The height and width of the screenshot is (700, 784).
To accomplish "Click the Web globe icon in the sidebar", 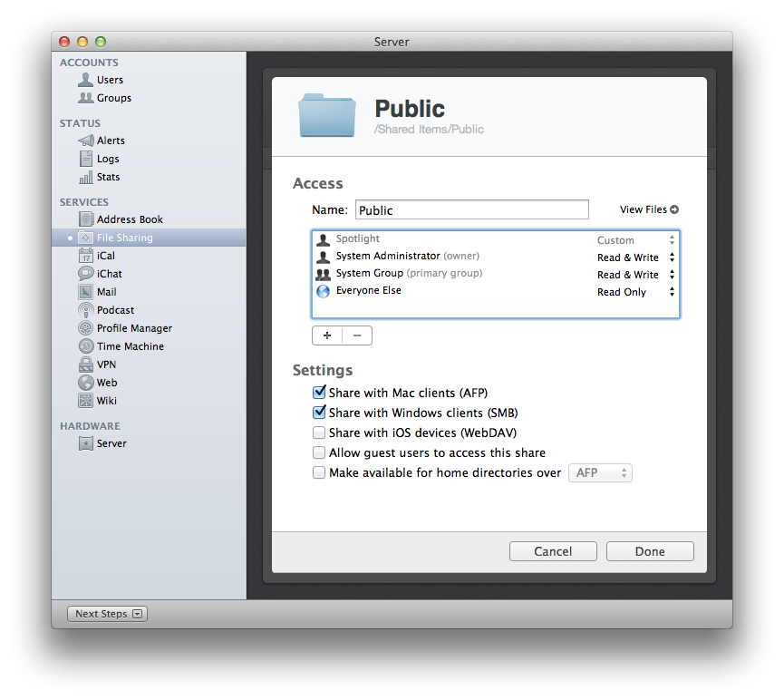I will pyautogui.click(x=85, y=383).
